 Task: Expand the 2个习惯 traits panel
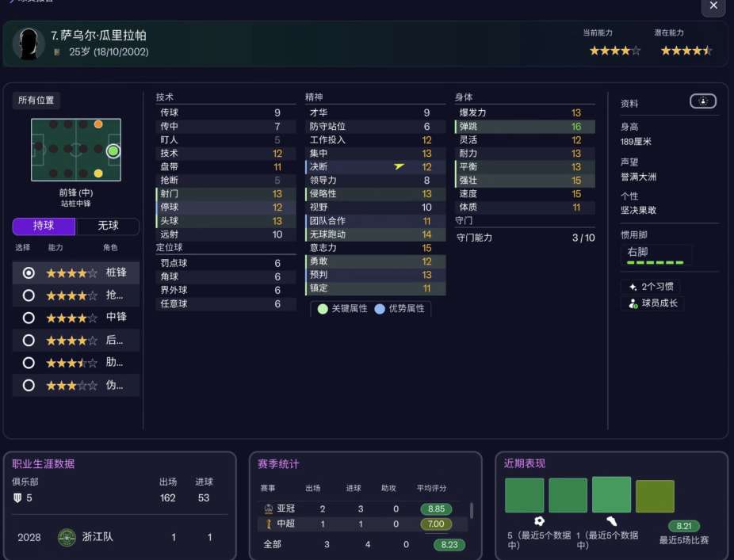(x=650, y=287)
